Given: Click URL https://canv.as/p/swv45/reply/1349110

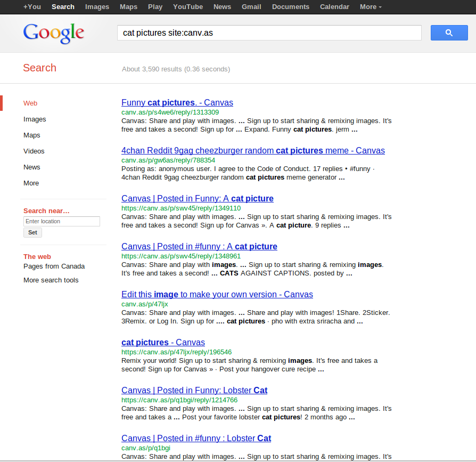Looking at the screenshot, I should click(181, 208).
